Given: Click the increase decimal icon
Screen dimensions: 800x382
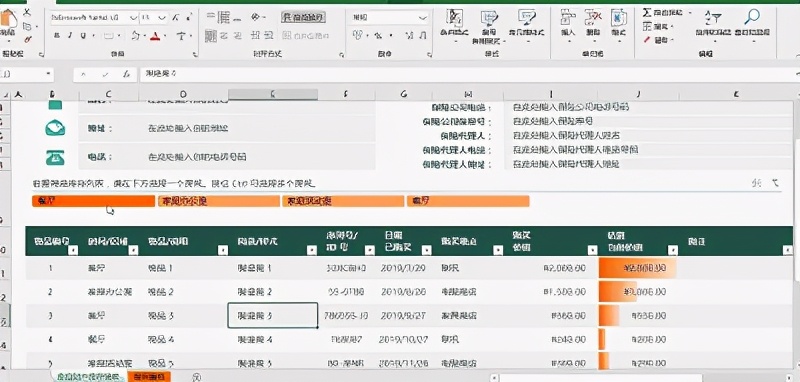Looking at the screenshot, I should click(x=409, y=36).
